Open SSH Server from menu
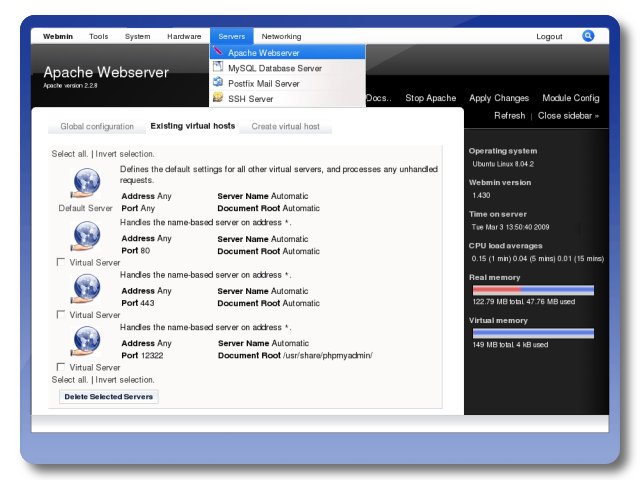Image resolution: width=640 pixels, height=480 pixels. click(250, 99)
